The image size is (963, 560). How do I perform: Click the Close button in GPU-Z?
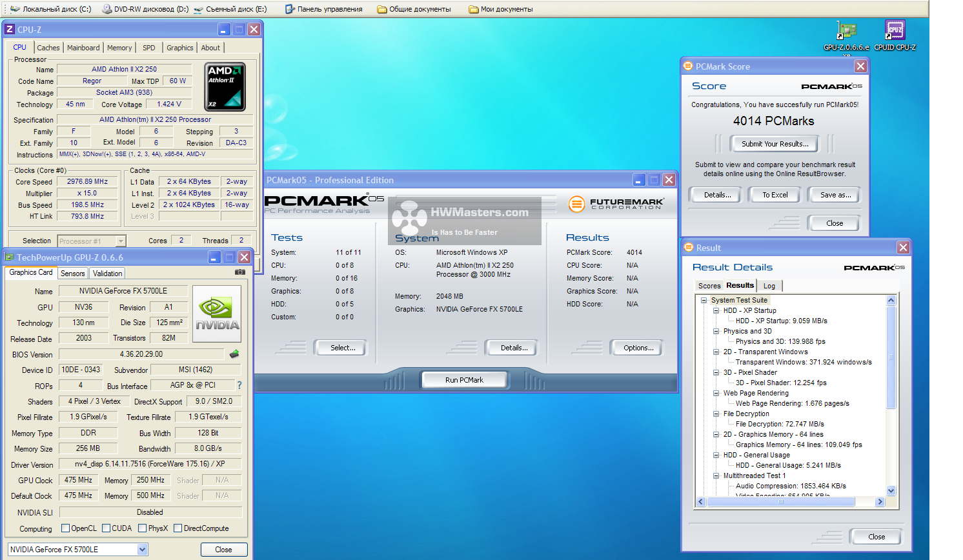click(223, 550)
